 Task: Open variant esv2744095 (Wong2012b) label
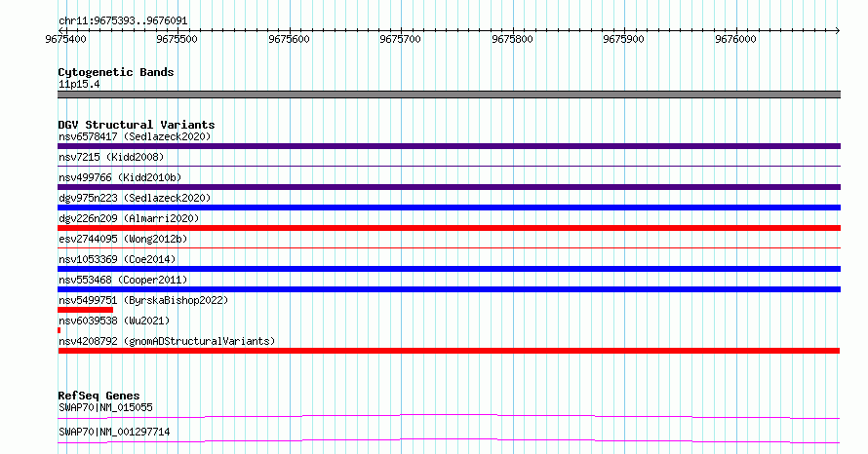pyautogui.click(x=123, y=239)
